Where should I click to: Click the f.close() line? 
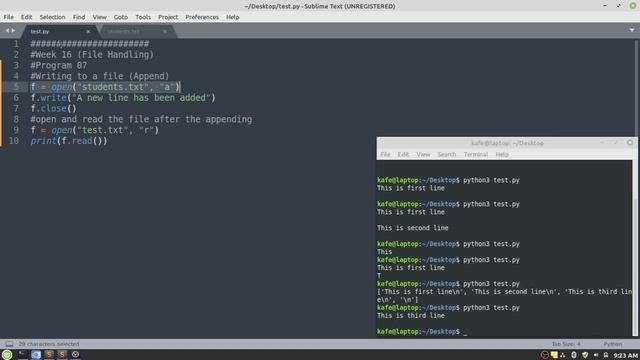click(x=53, y=109)
